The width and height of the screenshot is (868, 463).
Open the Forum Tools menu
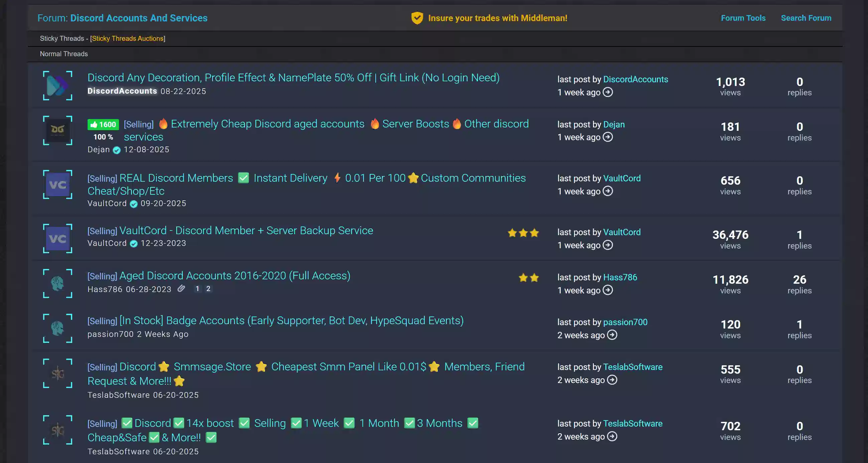click(x=743, y=18)
